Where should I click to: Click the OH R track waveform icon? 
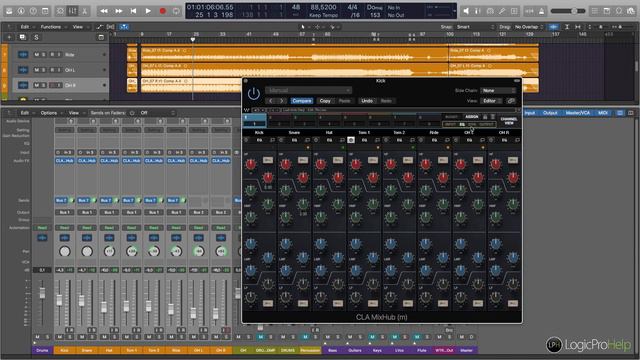point(23,85)
